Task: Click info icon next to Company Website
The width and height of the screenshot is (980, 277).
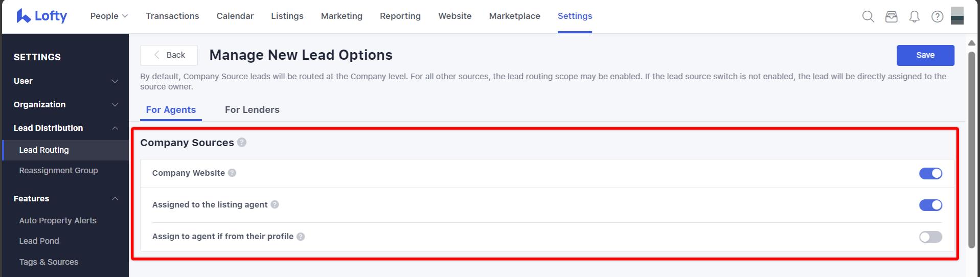Action: 232,173
